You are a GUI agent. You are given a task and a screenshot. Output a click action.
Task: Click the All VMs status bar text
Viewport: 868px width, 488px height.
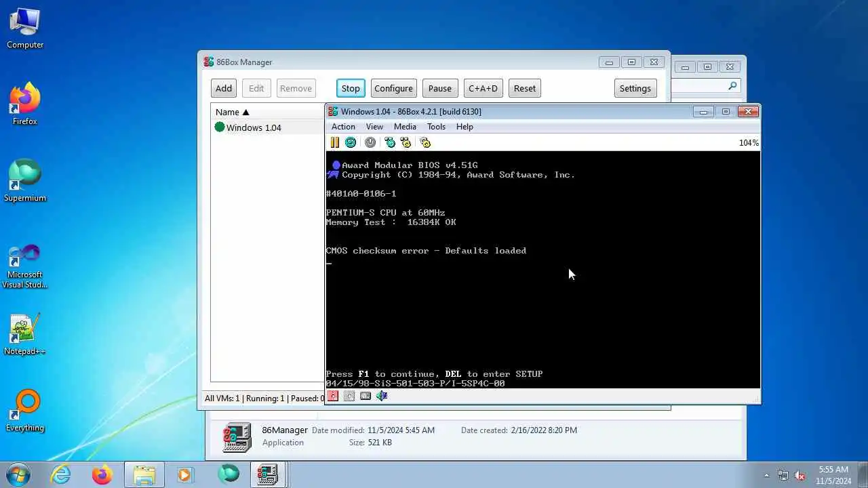pyautogui.click(x=264, y=399)
